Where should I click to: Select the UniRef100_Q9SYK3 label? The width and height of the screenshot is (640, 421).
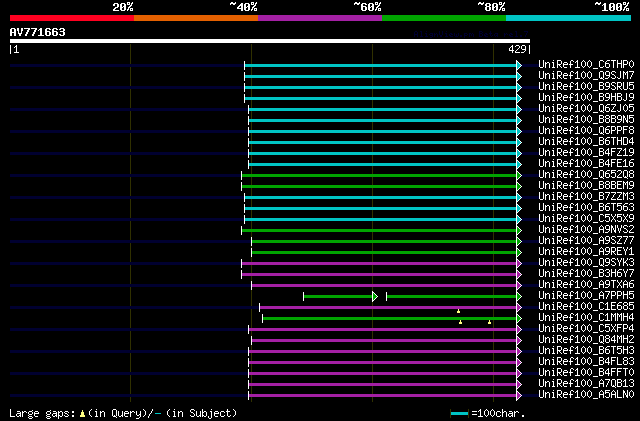(587, 263)
